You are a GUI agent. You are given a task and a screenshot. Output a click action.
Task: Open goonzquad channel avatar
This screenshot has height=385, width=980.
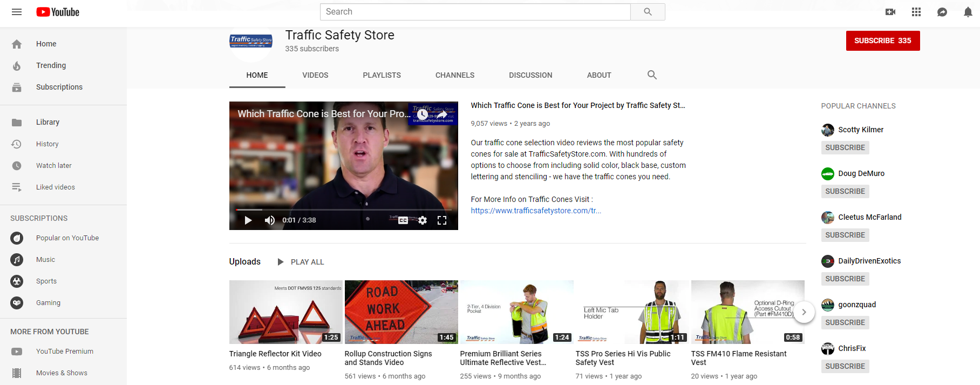(x=828, y=305)
